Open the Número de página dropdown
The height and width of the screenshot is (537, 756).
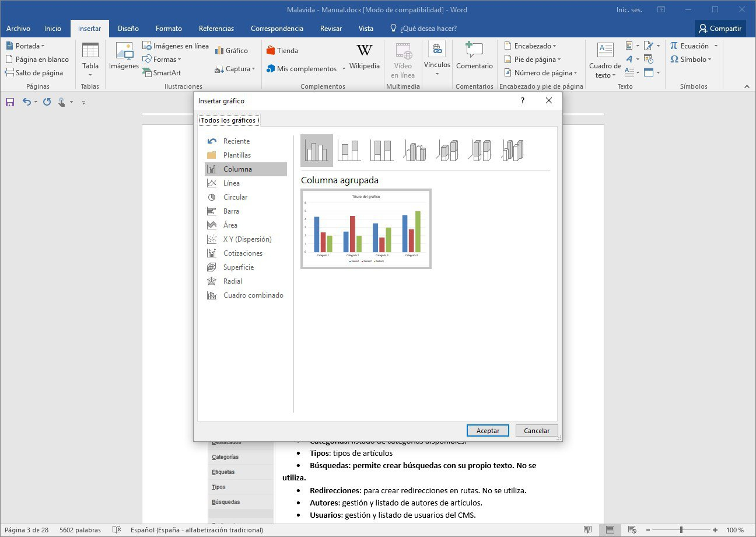coord(540,73)
